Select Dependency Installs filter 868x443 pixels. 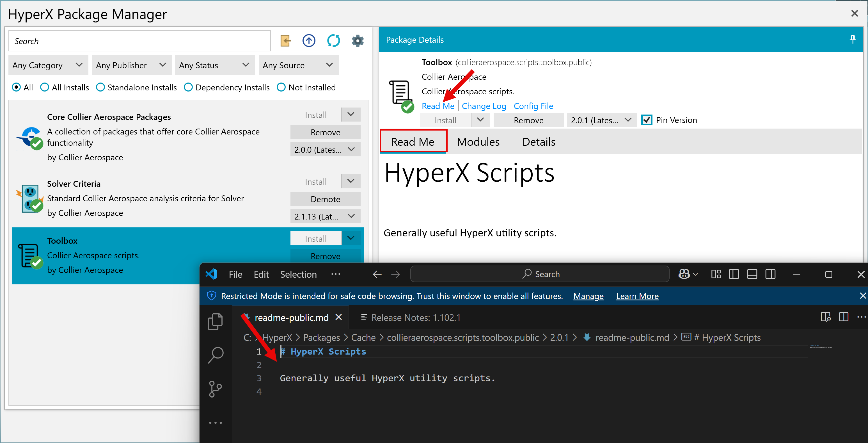tap(188, 87)
